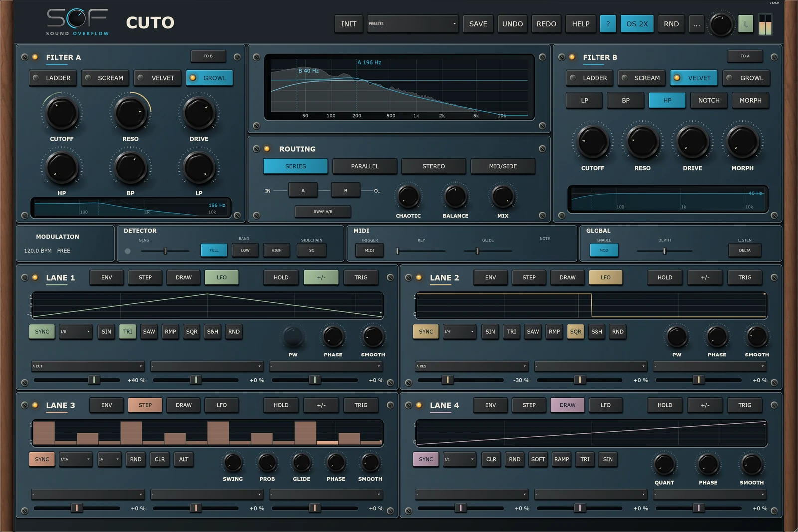Select Filter A GROWL type
The height and width of the screenshot is (532, 798).
point(209,78)
